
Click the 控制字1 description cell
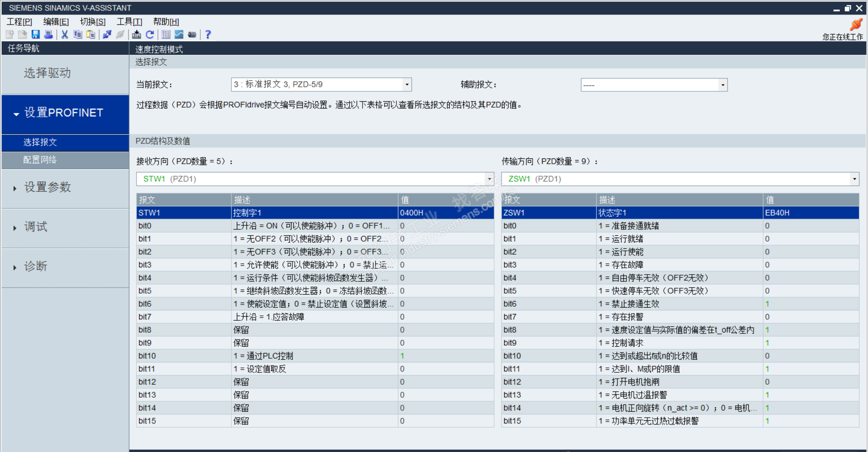pyautogui.click(x=315, y=213)
